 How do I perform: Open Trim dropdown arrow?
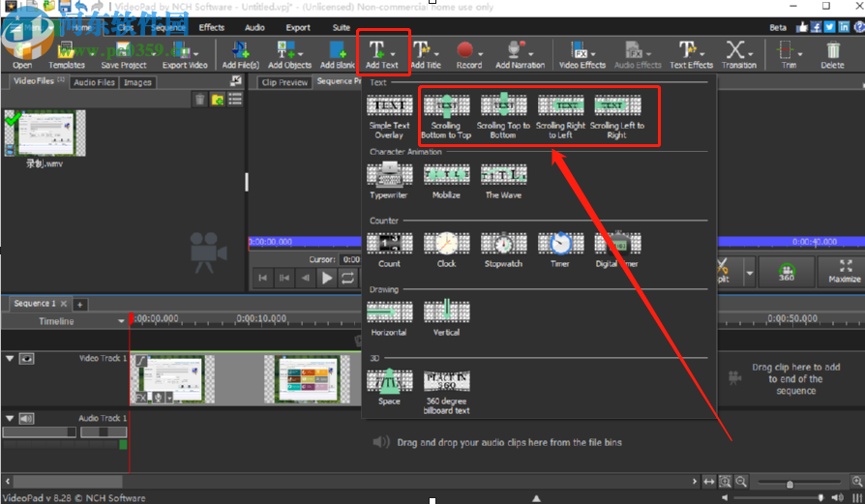[800, 54]
